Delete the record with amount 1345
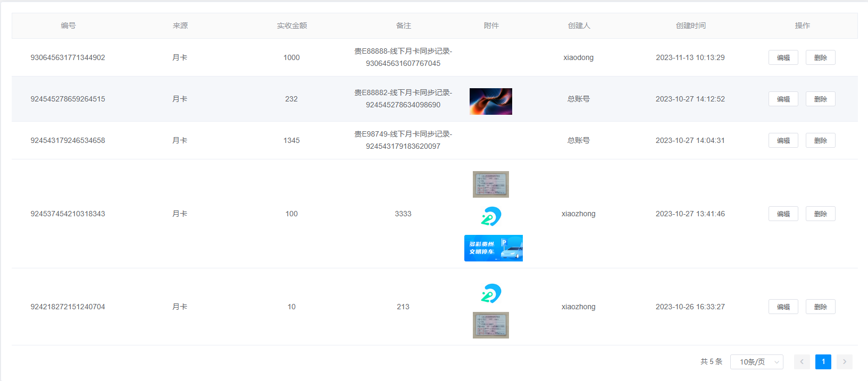Image resolution: width=868 pixels, height=381 pixels. click(820, 140)
